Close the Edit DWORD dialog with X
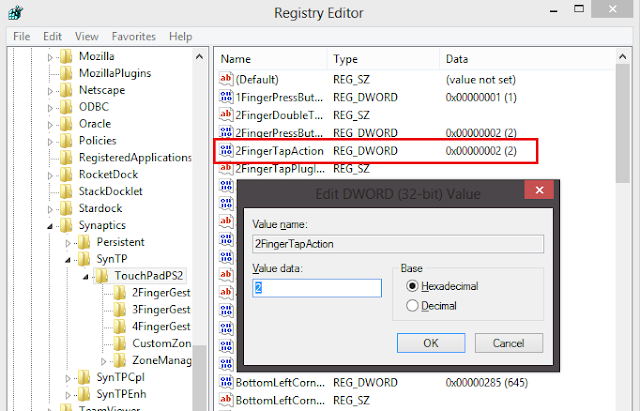The width and height of the screenshot is (640, 411). [x=539, y=190]
